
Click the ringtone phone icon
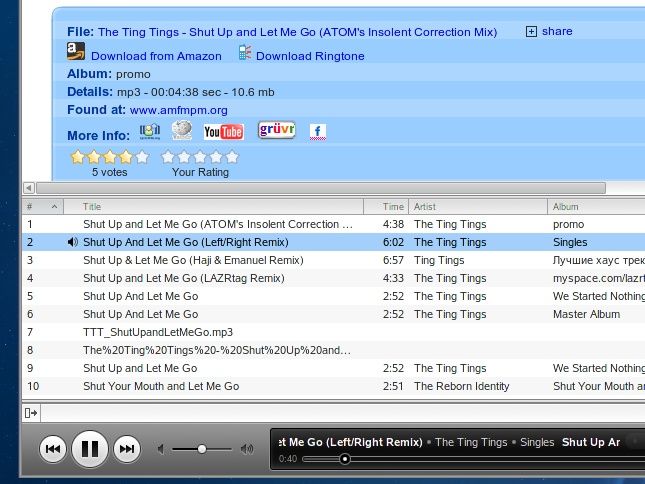click(x=245, y=52)
